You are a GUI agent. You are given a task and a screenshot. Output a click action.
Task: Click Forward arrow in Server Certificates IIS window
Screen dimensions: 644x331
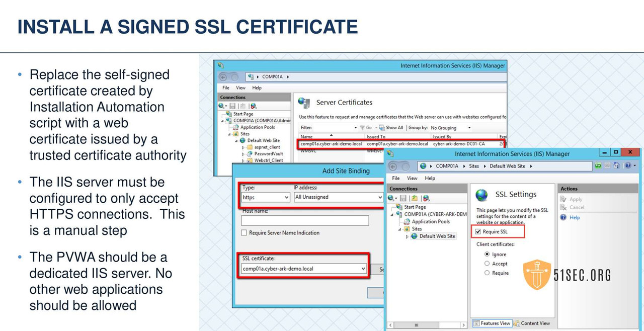tap(234, 77)
